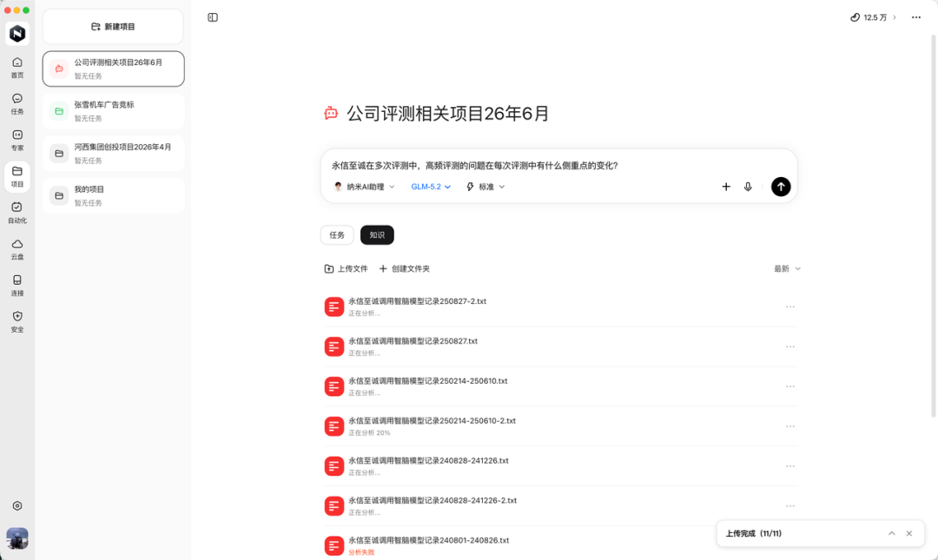Open file 永信至诚调用智脑模型记录250827-2.txt

tap(417, 301)
